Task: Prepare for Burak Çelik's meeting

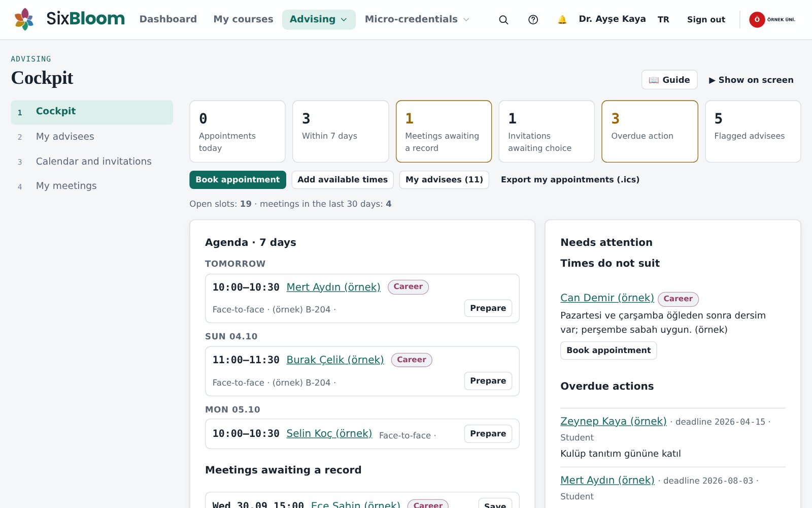Action: (488, 381)
